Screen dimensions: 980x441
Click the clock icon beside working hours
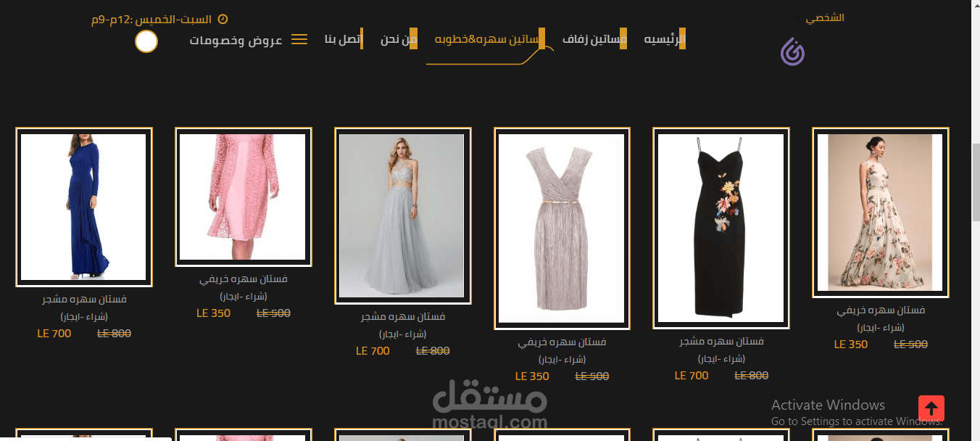pyautogui.click(x=223, y=19)
